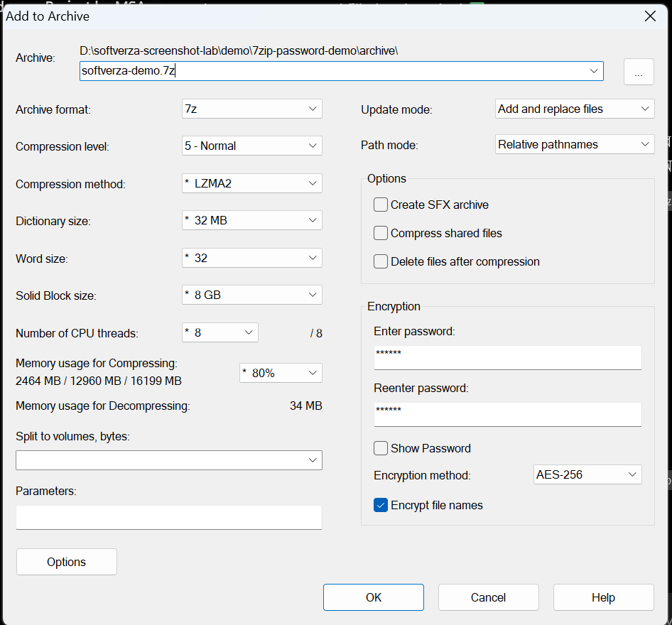
Task: Close the Add to Archive dialog
Action: point(650,16)
